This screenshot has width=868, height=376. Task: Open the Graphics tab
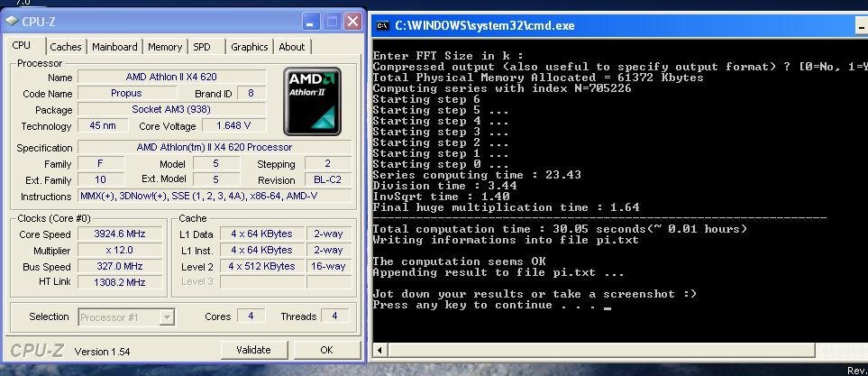pyautogui.click(x=249, y=47)
